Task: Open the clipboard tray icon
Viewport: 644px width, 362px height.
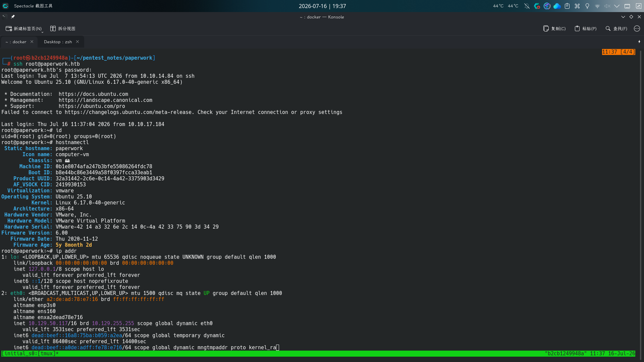Action: coord(567,6)
